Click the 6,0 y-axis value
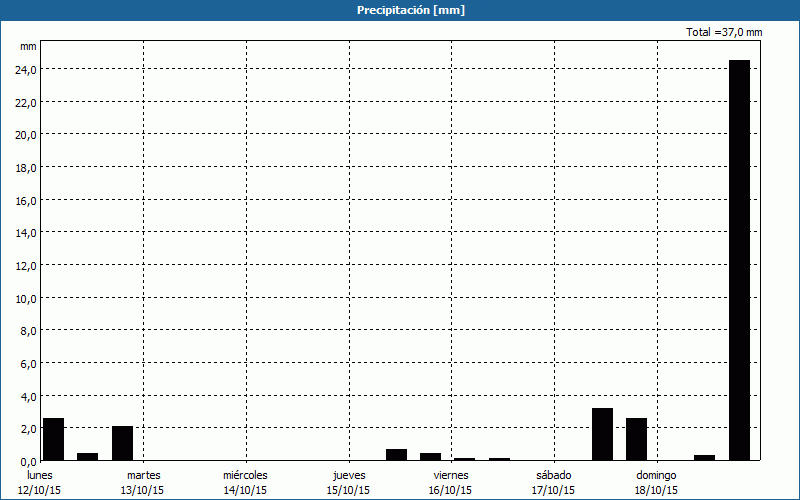The width and height of the screenshot is (800, 500). 28,364
